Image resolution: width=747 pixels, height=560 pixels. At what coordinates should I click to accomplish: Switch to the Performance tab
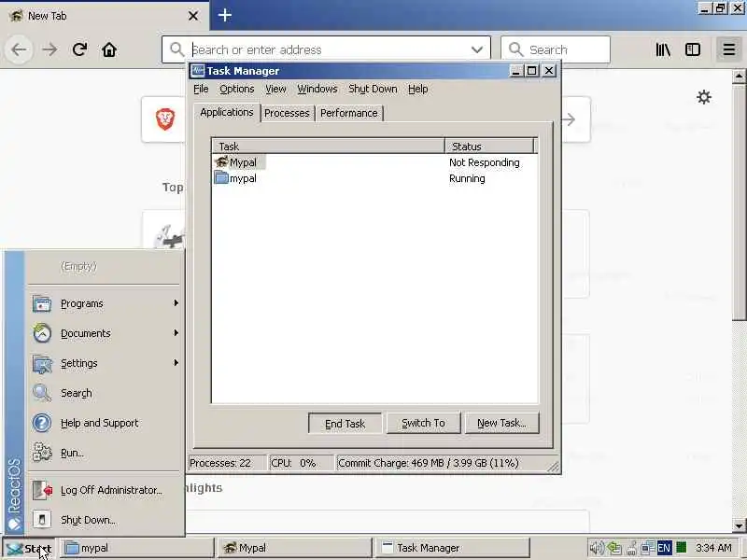348,113
